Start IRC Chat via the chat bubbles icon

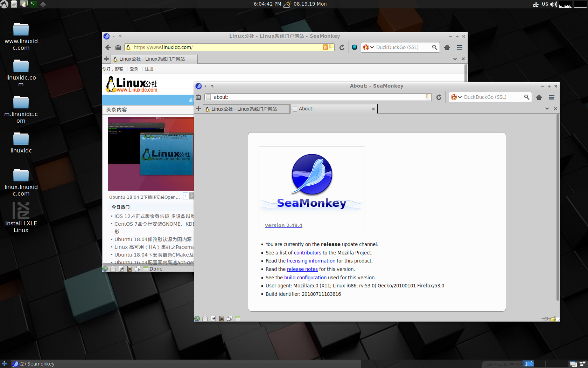tap(230, 319)
